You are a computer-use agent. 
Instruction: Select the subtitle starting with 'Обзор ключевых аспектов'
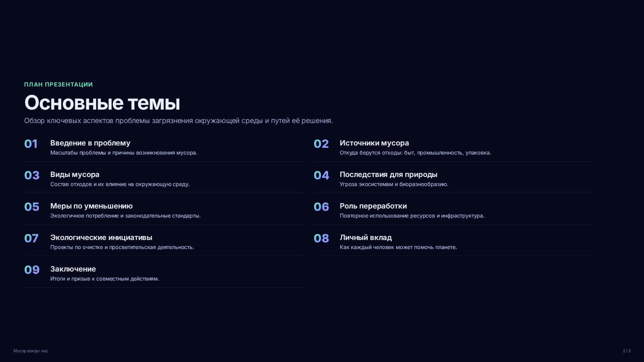(178, 121)
